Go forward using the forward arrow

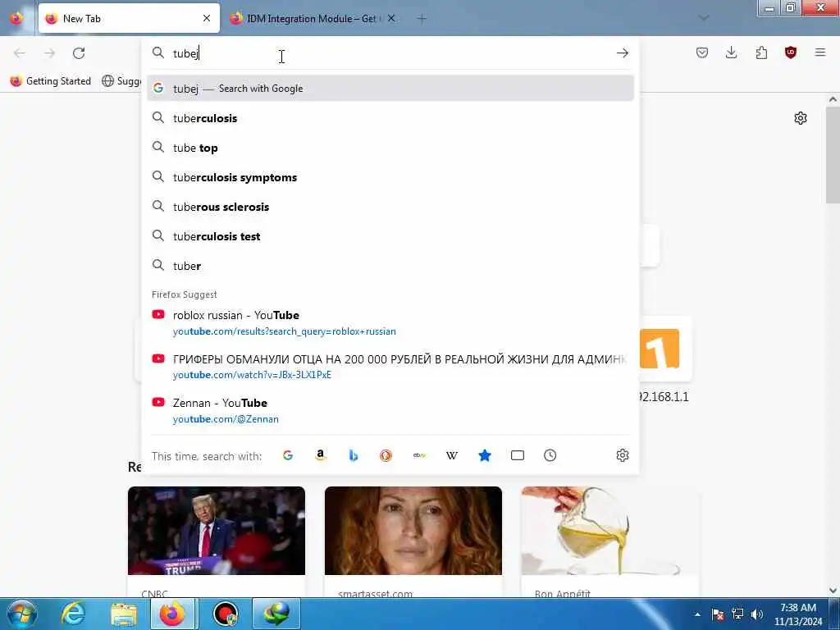pyautogui.click(x=49, y=53)
